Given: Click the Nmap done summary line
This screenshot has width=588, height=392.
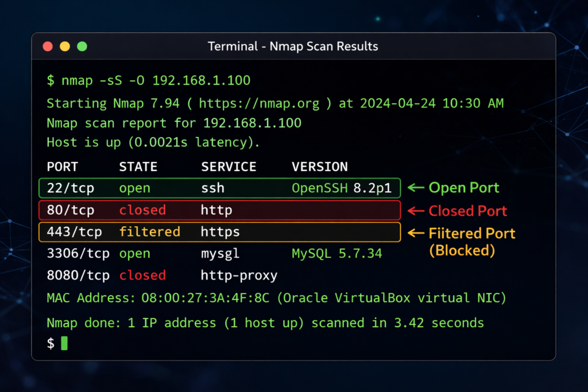Looking at the screenshot, I should tap(264, 323).
